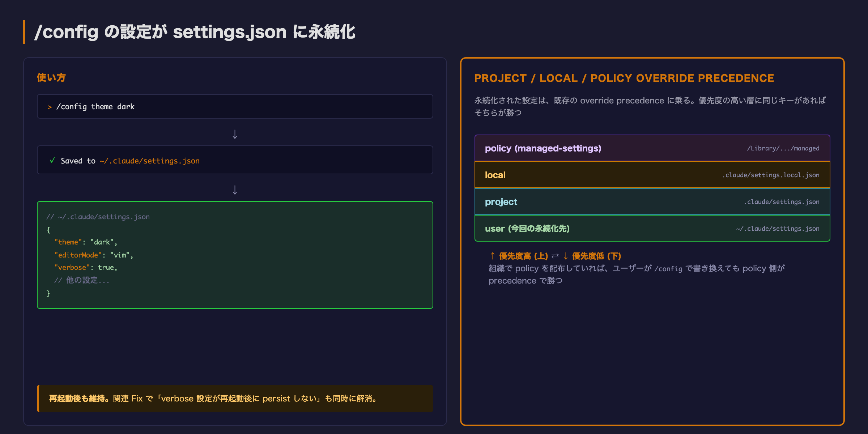Select the project precedence row
The image size is (868, 434).
(x=652, y=202)
